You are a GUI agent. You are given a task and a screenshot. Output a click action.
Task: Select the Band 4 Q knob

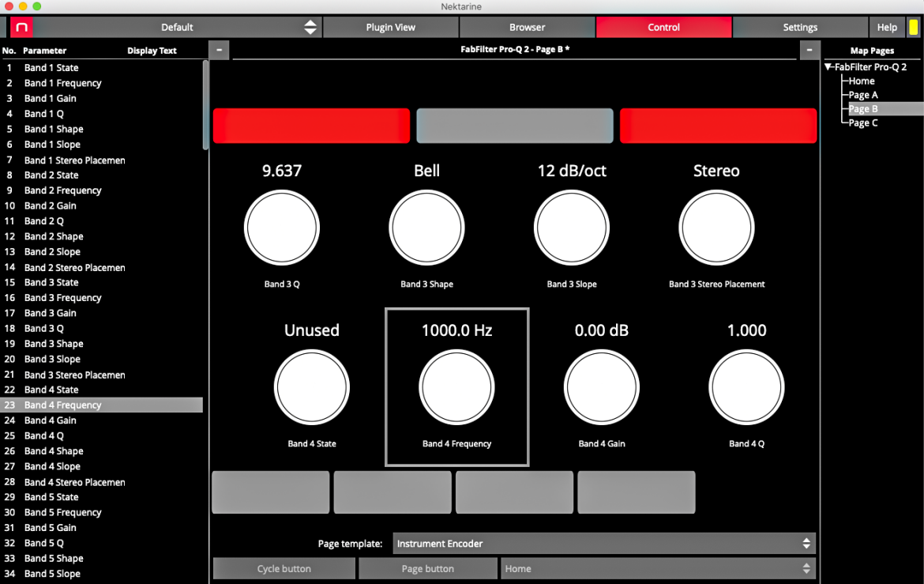coord(746,387)
